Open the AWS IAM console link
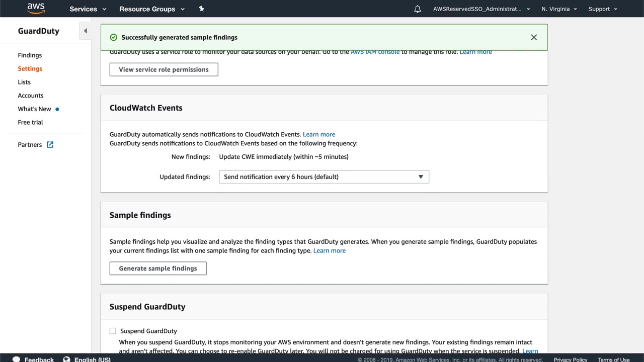644x362 pixels. pos(375,52)
